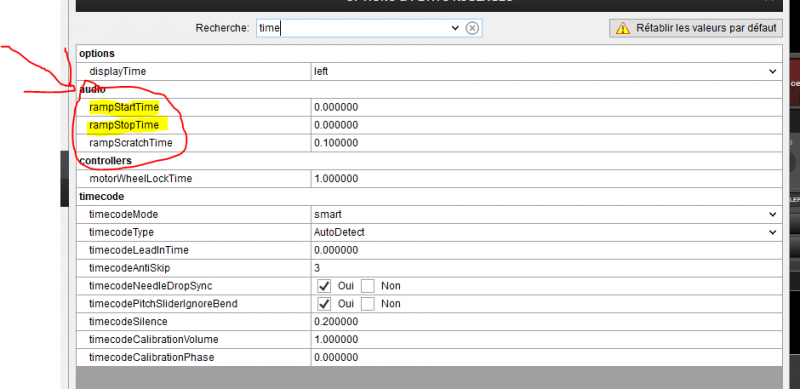Edit the rampStopTime value field
Image resolution: width=800 pixels, height=389 pixels.
[546, 125]
